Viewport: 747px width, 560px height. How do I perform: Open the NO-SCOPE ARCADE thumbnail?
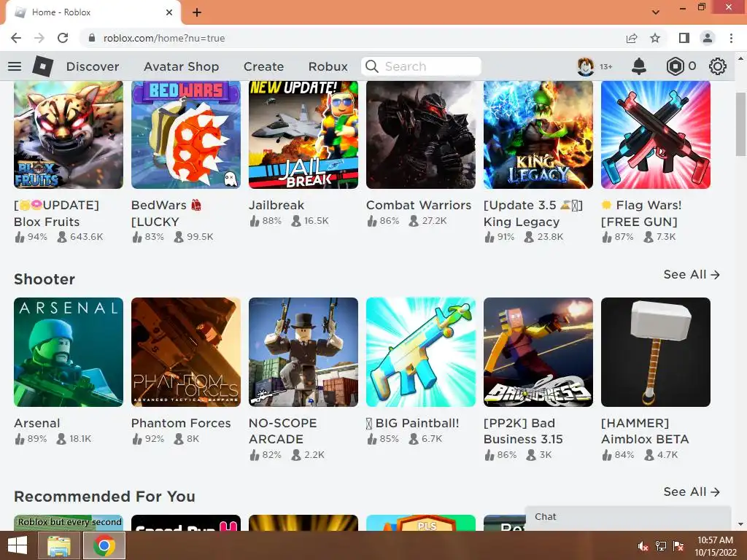[303, 352]
